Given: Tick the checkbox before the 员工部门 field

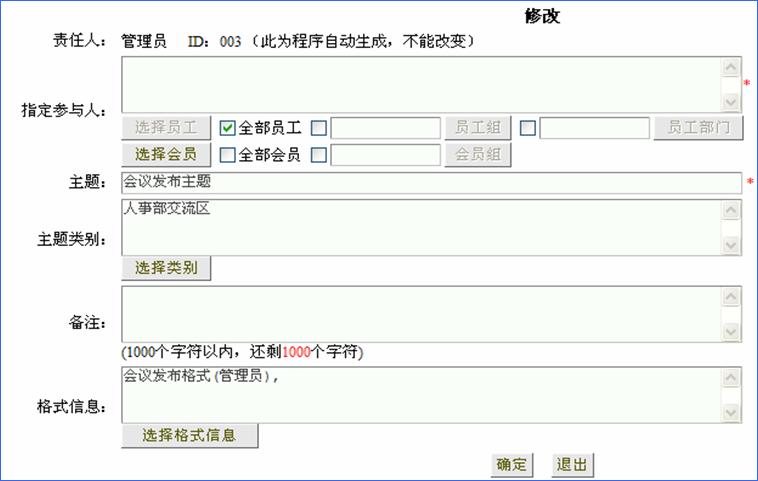Looking at the screenshot, I should (x=528, y=128).
